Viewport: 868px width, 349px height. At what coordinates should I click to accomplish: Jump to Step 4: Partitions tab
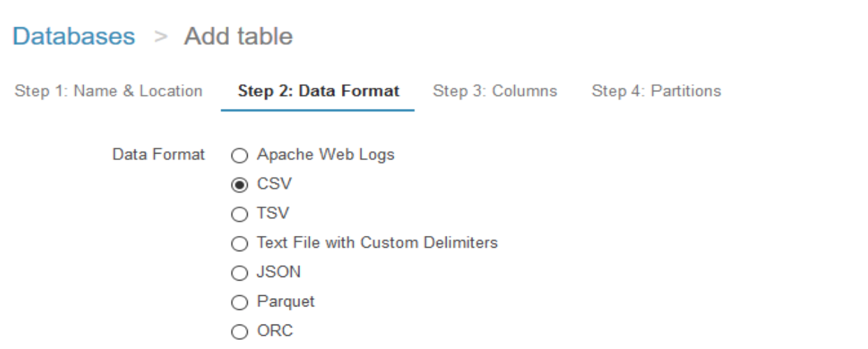pos(656,91)
